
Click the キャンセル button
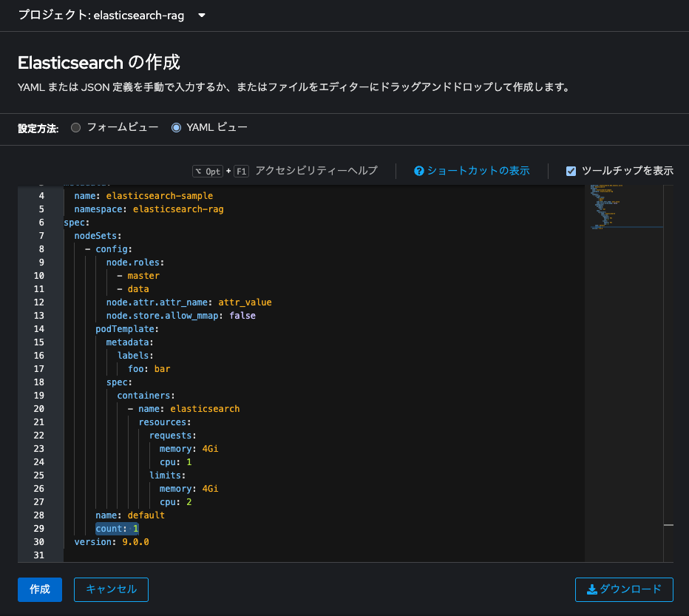click(x=111, y=589)
